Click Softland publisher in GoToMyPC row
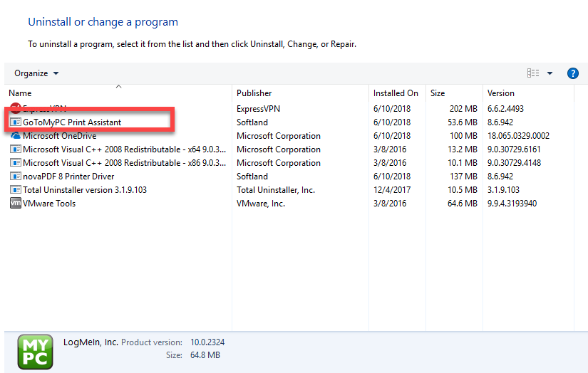 pos(252,122)
